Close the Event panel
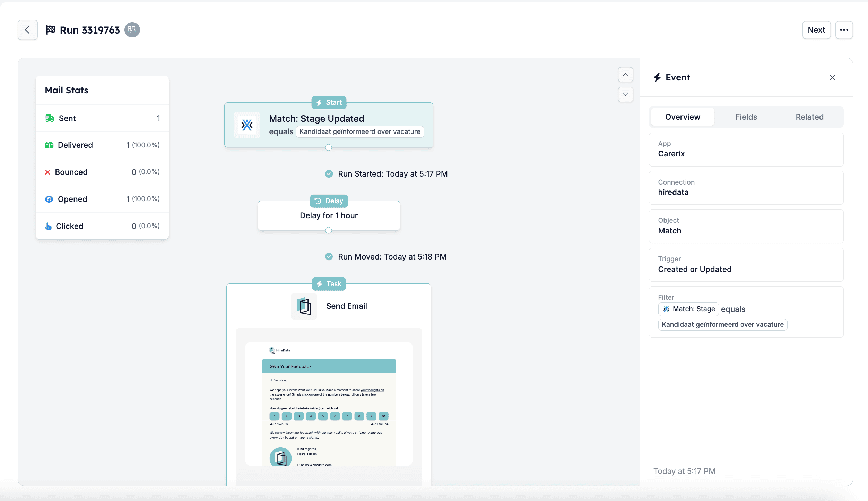Screen dimensions: 868x501 click(x=832, y=77)
